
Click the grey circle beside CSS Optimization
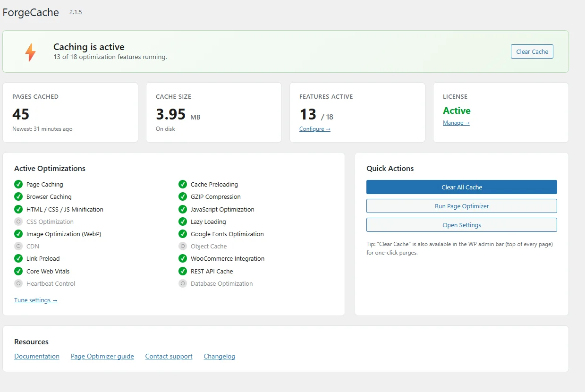[18, 222]
